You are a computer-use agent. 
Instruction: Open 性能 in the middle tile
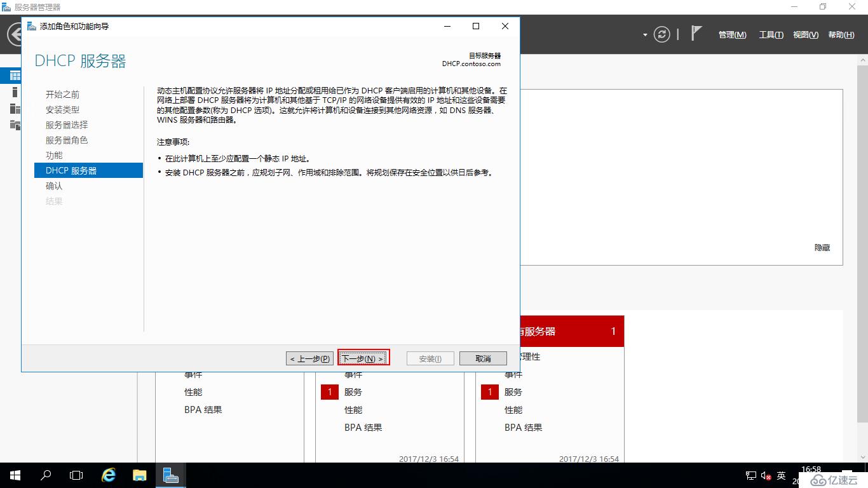click(353, 410)
